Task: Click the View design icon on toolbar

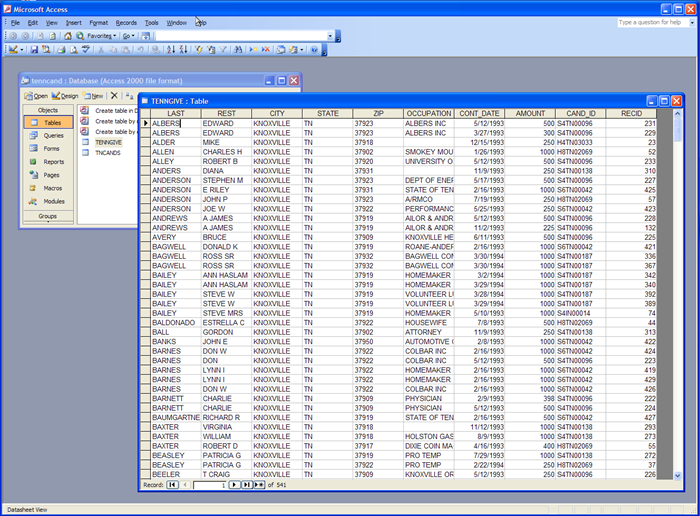Action: coord(13,50)
